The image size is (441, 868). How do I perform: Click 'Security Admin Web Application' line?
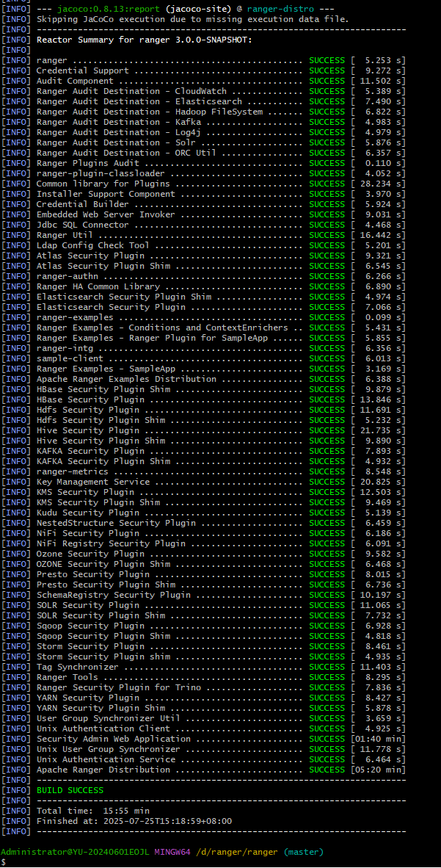click(x=204, y=739)
